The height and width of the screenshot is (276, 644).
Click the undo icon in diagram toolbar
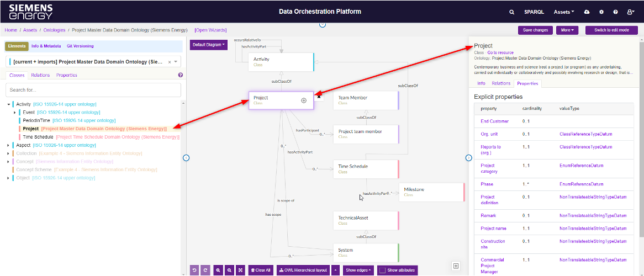[x=194, y=270]
